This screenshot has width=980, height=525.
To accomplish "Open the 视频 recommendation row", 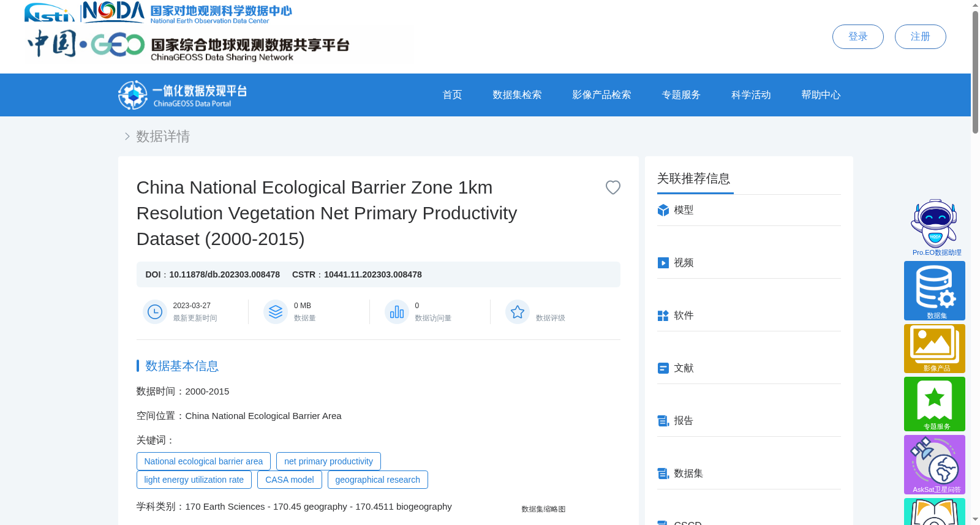I will tap(749, 263).
